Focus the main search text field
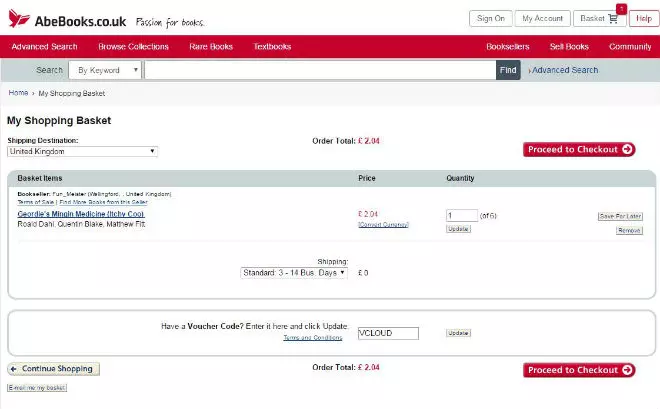Image resolution: width=660 pixels, height=409 pixels. [x=320, y=70]
